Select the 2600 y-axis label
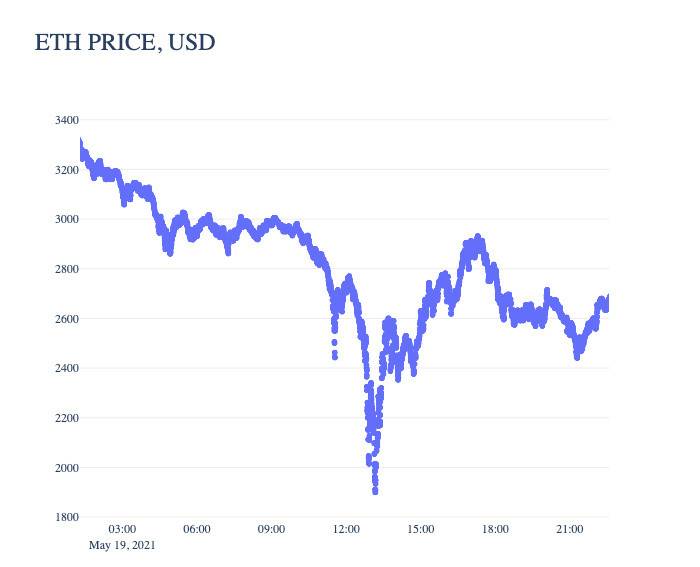The width and height of the screenshot is (700, 567). [67, 319]
